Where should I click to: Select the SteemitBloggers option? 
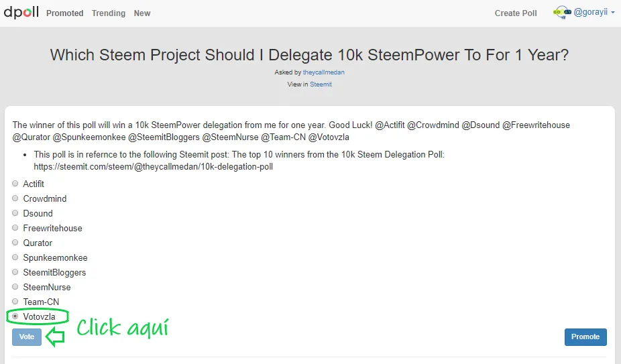pyautogui.click(x=15, y=272)
